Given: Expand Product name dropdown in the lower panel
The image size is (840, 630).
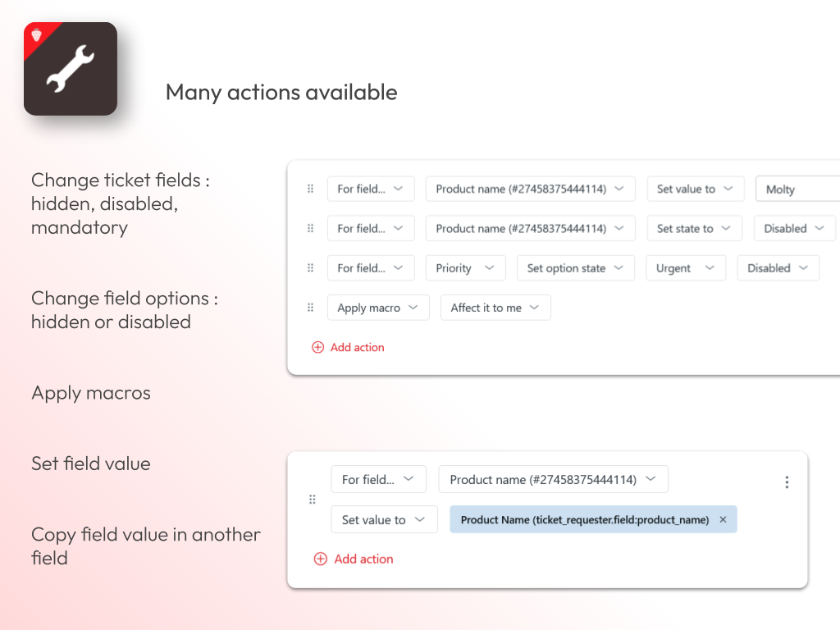Looking at the screenshot, I should point(553,480).
